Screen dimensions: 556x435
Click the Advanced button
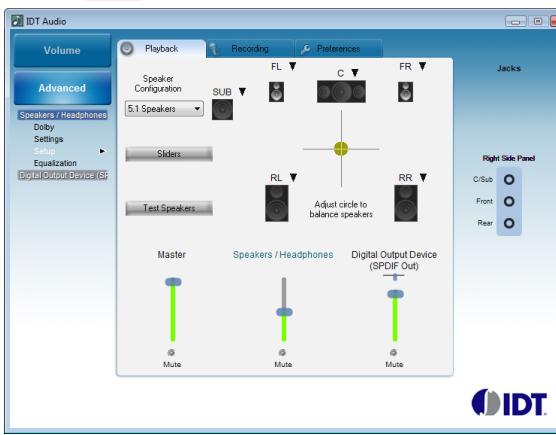point(62,88)
